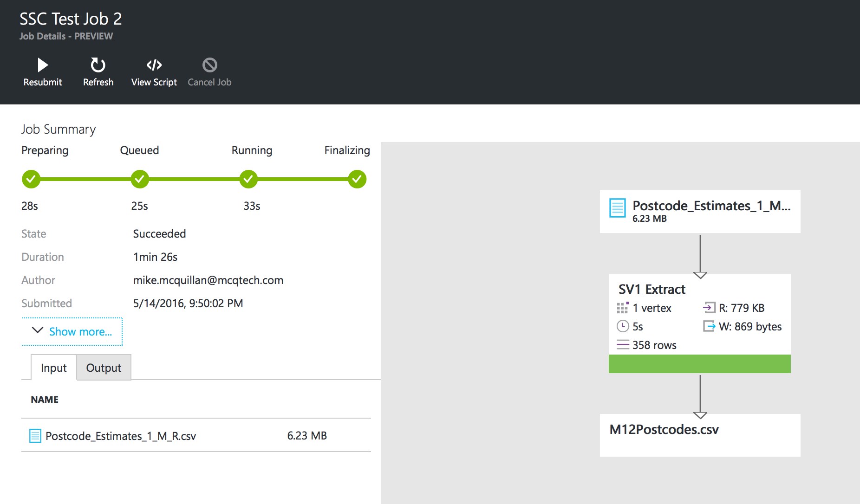Select the M12Postcodes.csv output node
Image resolution: width=860 pixels, height=504 pixels.
click(x=699, y=434)
